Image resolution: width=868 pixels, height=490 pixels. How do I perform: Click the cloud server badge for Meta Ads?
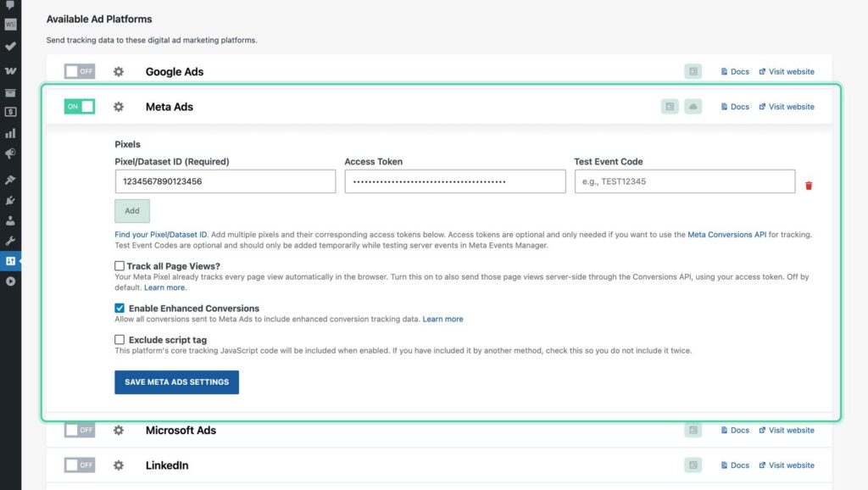click(x=693, y=106)
